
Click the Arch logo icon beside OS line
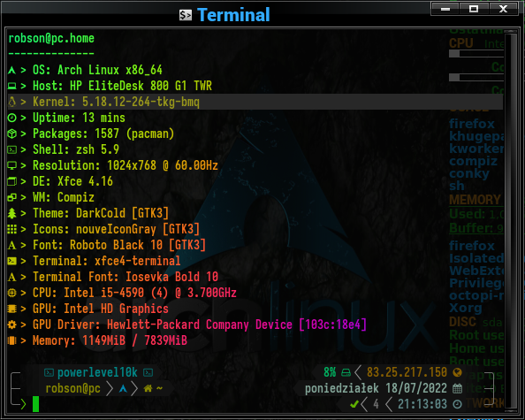click(11, 71)
